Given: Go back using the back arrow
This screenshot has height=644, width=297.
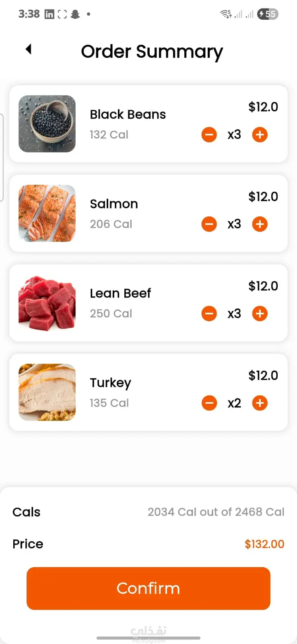Looking at the screenshot, I should pos(28,49).
